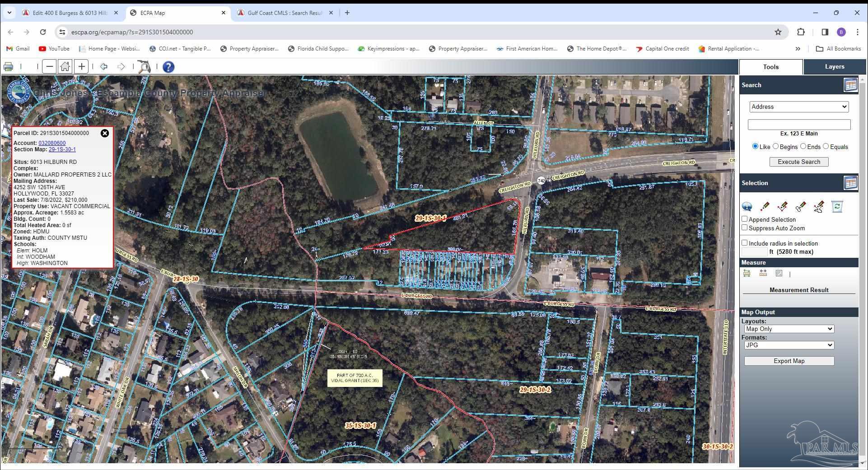Pick the polygon selection pencil tool
The width and height of the screenshot is (868, 470).
[x=802, y=206]
